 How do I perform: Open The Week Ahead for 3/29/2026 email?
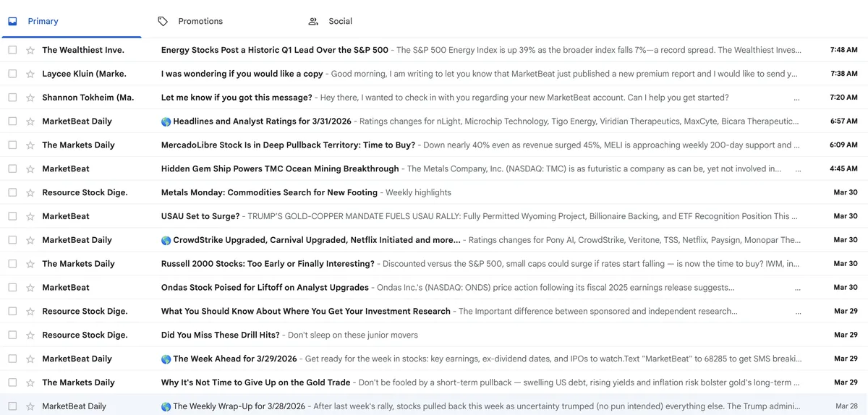(x=235, y=359)
